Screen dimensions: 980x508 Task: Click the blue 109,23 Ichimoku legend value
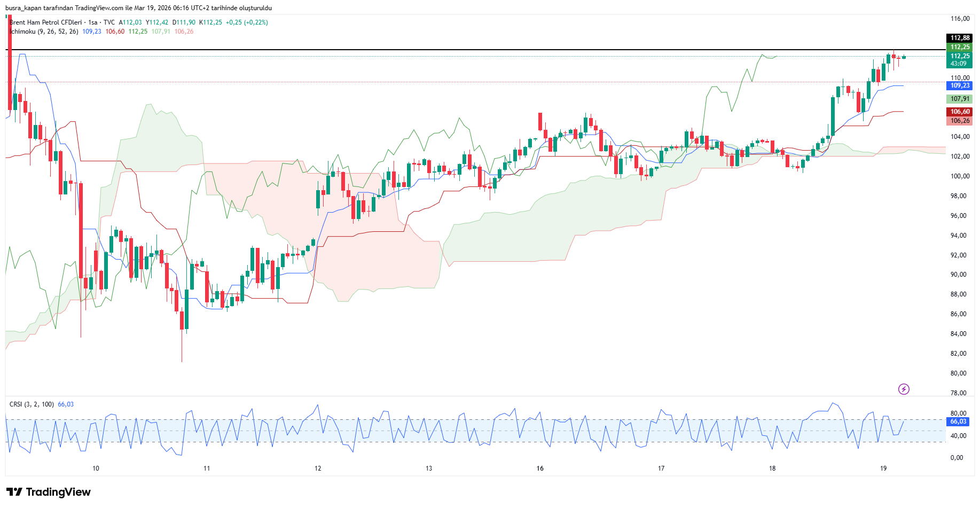(x=92, y=32)
